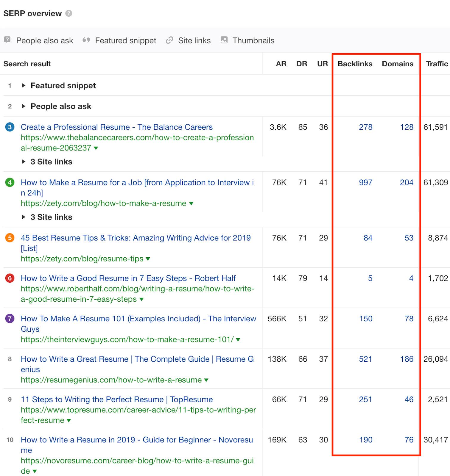Image resolution: width=450 pixels, height=476 pixels.
Task: Click the People also ask legend icon
Action: pyautogui.click(x=7, y=40)
